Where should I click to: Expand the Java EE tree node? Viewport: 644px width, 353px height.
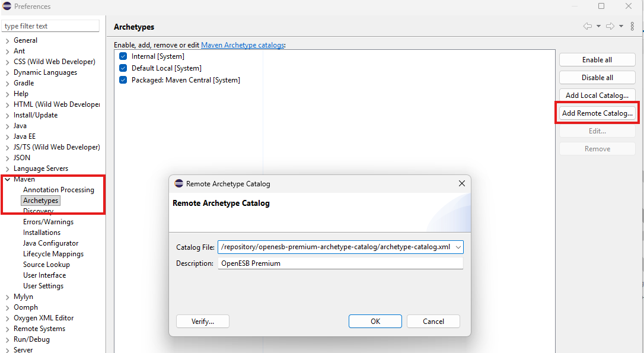coord(7,137)
